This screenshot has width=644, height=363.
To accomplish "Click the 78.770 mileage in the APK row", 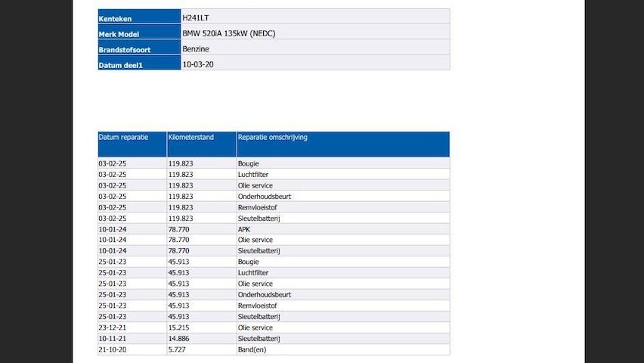I will (178, 229).
